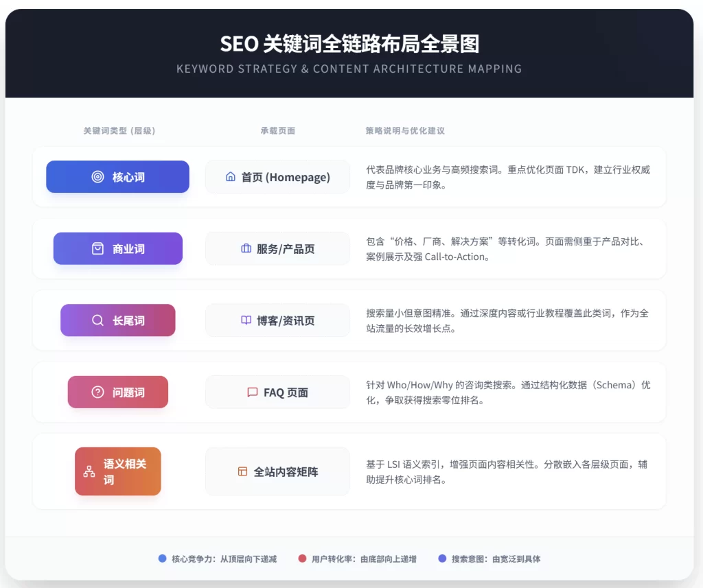Click the chat bubble icon on FAQ 页面 card
Image resolution: width=703 pixels, height=588 pixels.
251,392
